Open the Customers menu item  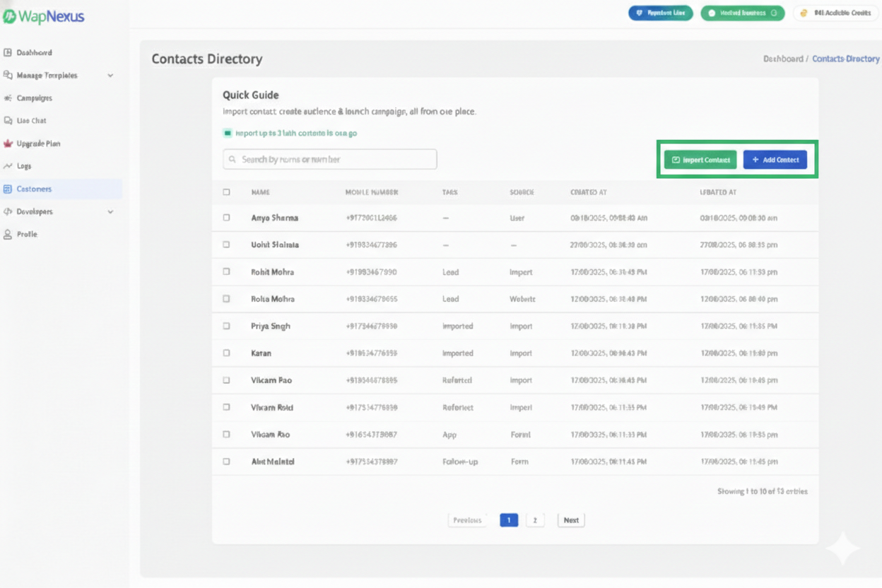tap(34, 189)
